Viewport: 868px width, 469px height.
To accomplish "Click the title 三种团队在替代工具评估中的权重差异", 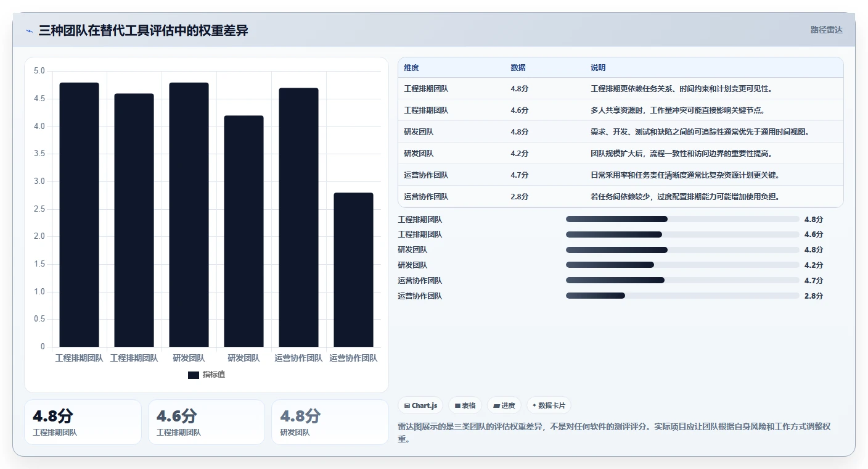I will 143,30.
